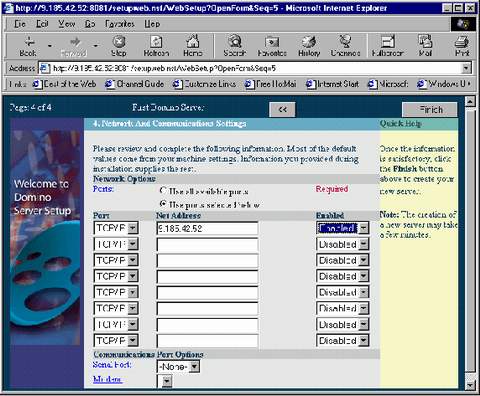Click the Finish button

click(430, 110)
